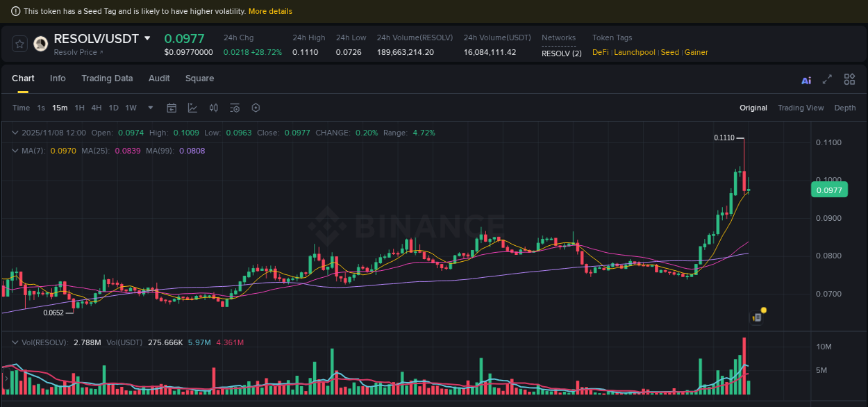Viewport: 868px width, 407px height.
Task: Expand the chart to fullscreen
Action: point(826,79)
